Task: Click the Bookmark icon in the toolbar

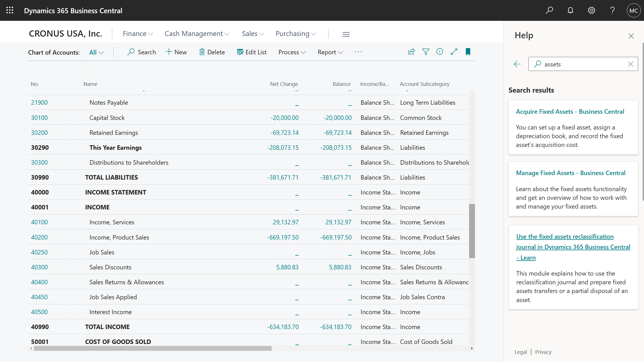Action: 468,52
